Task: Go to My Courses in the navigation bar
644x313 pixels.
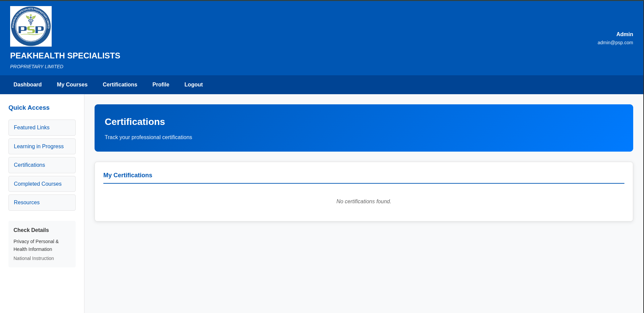Action: coord(72,85)
